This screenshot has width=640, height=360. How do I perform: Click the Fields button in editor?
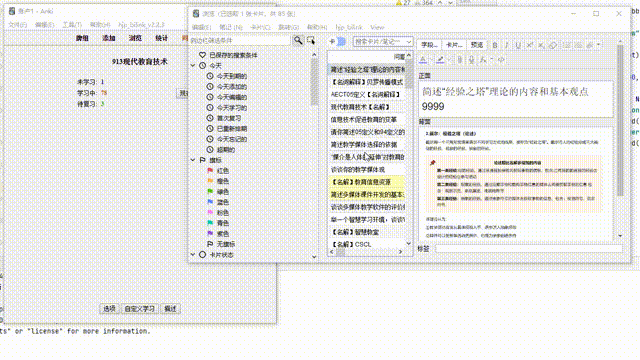click(429, 45)
